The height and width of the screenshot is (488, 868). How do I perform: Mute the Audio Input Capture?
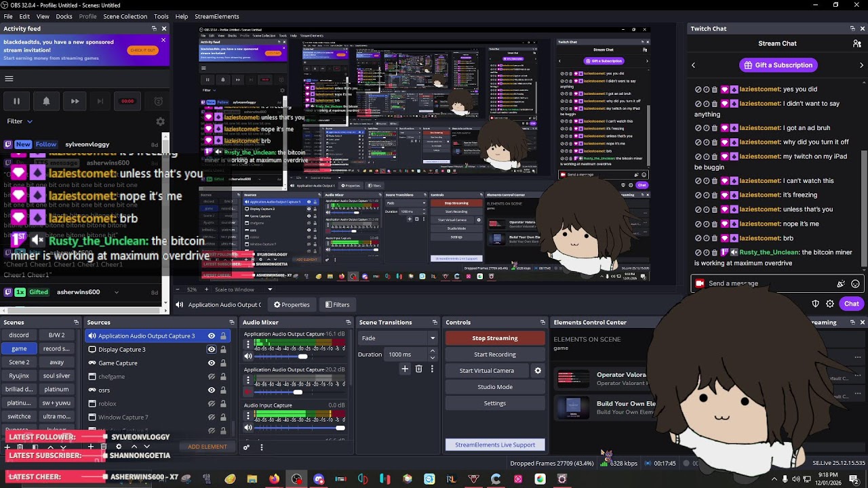pos(248,428)
